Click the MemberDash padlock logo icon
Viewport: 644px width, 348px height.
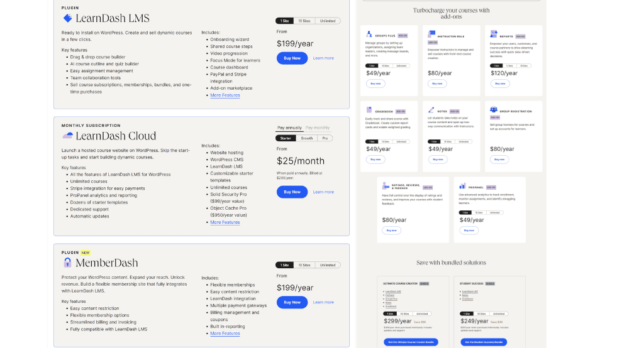pyautogui.click(x=67, y=263)
